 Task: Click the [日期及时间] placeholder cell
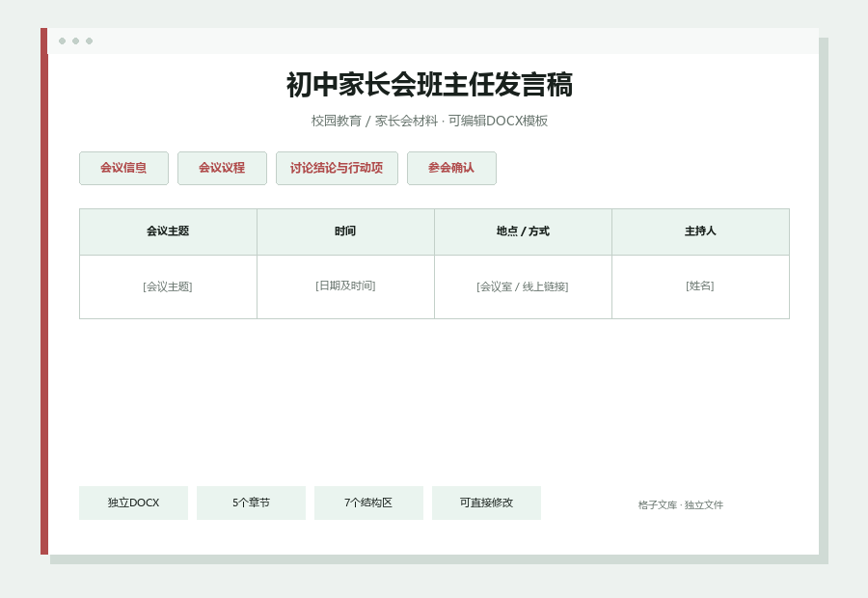point(345,286)
